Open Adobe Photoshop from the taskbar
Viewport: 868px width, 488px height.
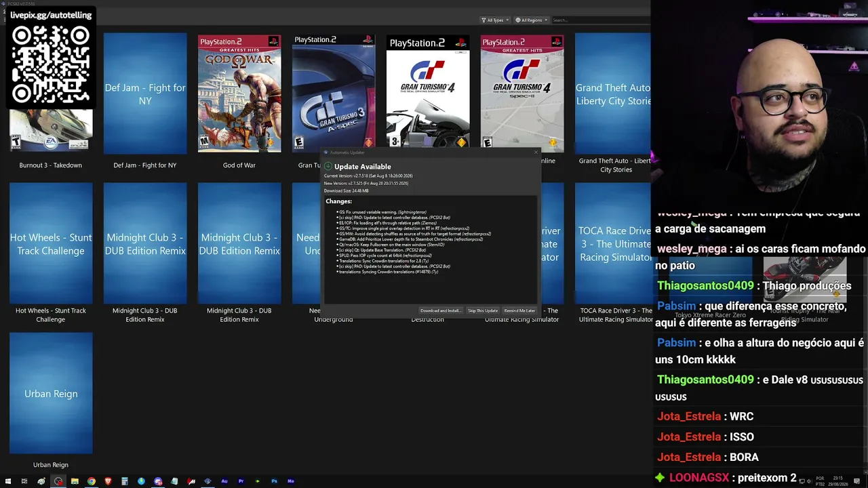click(x=274, y=481)
